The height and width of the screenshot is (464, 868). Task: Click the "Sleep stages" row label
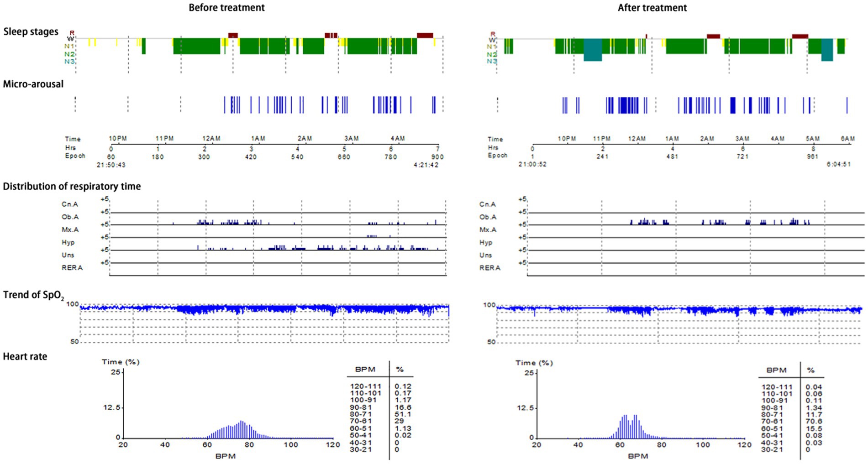(x=31, y=31)
